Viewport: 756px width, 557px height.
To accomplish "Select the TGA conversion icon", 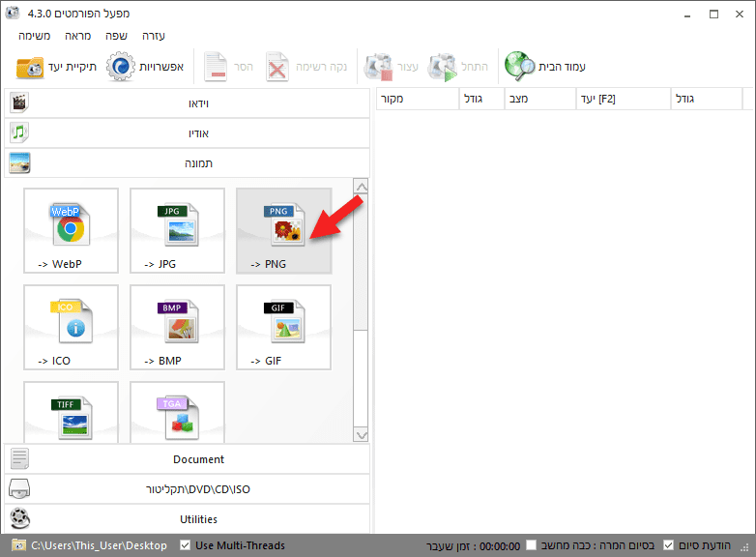I will click(x=178, y=418).
